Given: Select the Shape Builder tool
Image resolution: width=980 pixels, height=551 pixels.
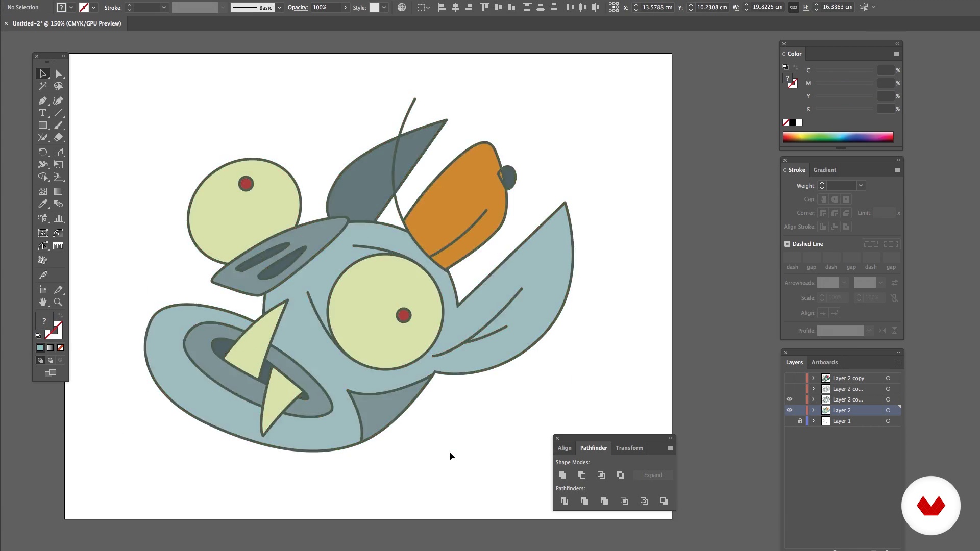Looking at the screenshot, I should click(x=43, y=177).
